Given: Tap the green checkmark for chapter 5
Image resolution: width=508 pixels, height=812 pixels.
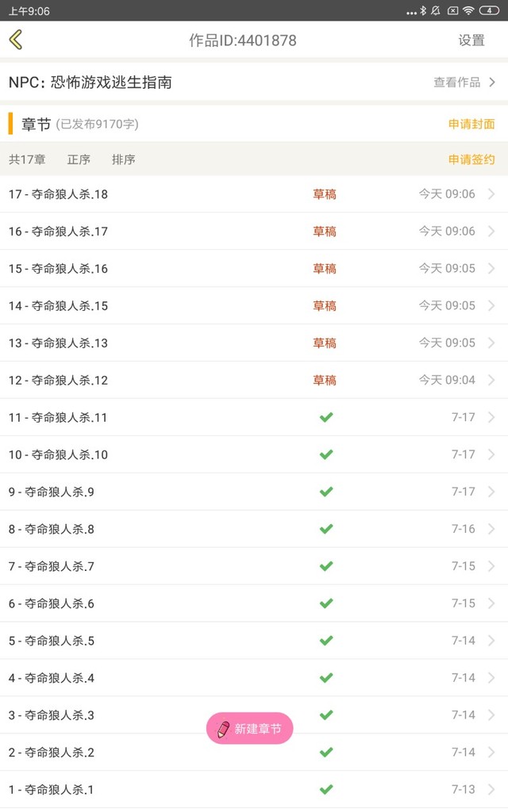Looking at the screenshot, I should click(325, 641).
